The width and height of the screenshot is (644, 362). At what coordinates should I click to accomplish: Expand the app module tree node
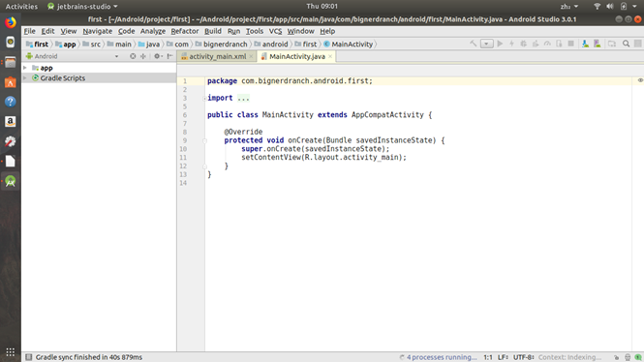pyautogui.click(x=25, y=68)
